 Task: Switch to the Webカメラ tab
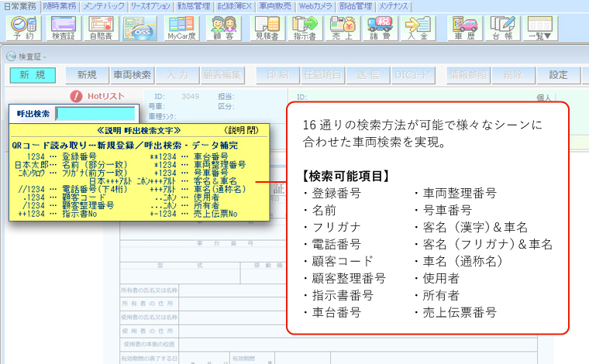coord(315,6)
